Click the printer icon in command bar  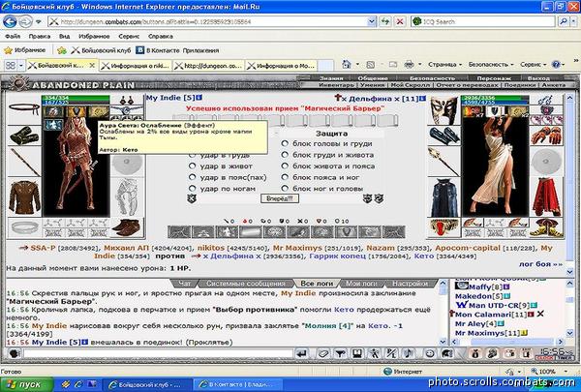pyautogui.click(x=409, y=65)
